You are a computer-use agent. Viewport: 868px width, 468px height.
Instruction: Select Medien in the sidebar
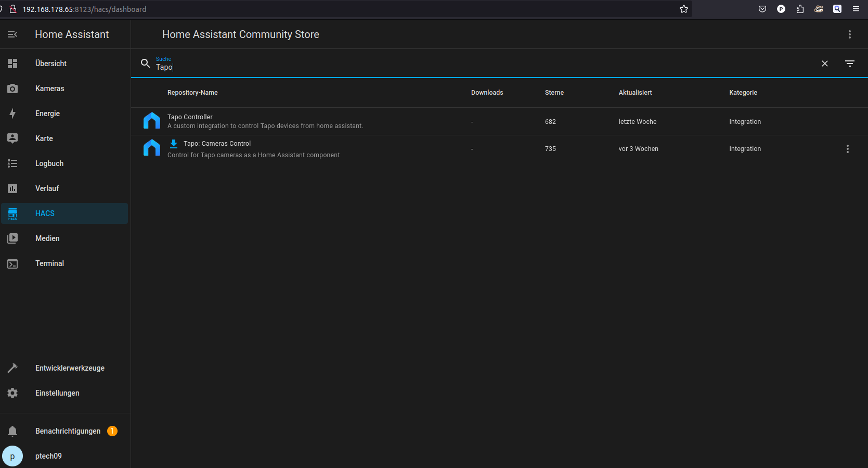47,238
